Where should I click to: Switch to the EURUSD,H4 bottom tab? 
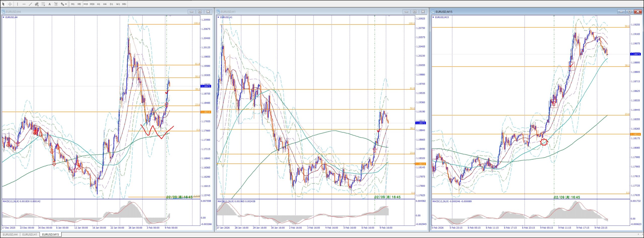[10, 234]
